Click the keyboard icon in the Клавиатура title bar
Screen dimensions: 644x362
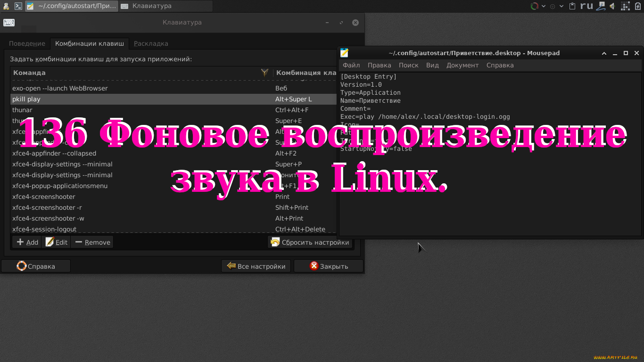tap(8, 23)
